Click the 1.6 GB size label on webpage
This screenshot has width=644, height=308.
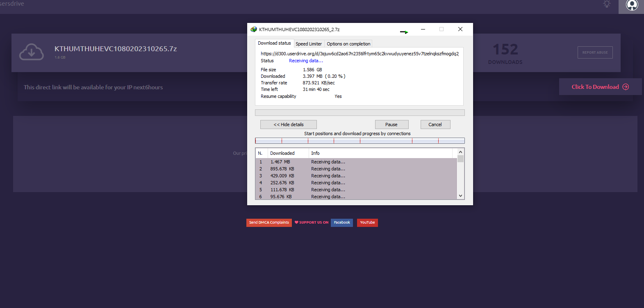point(60,57)
